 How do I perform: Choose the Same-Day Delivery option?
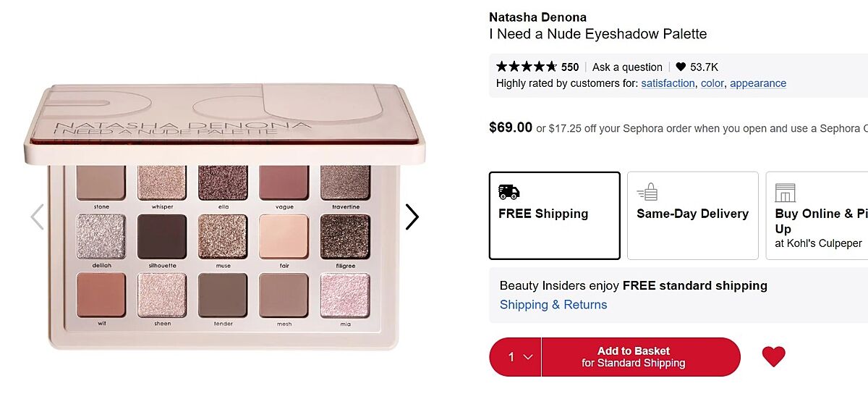(x=692, y=215)
